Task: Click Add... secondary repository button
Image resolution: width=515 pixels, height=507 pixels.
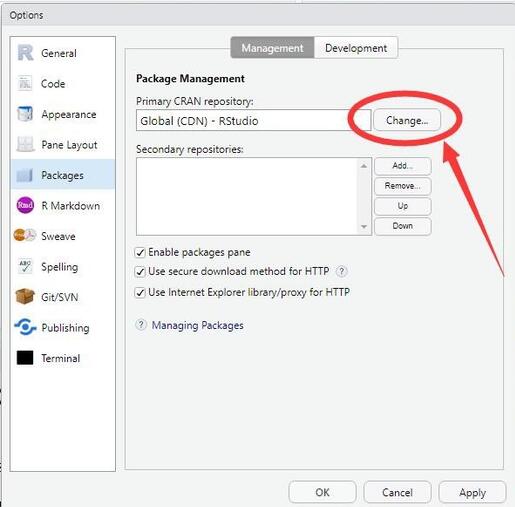Action: 403,166
